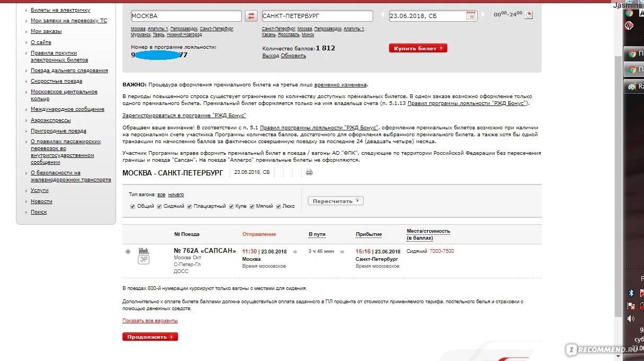Viewport: 644px width, 361px height.
Task: Choose Ярославль arrival station suggestion
Action: tap(288, 35)
